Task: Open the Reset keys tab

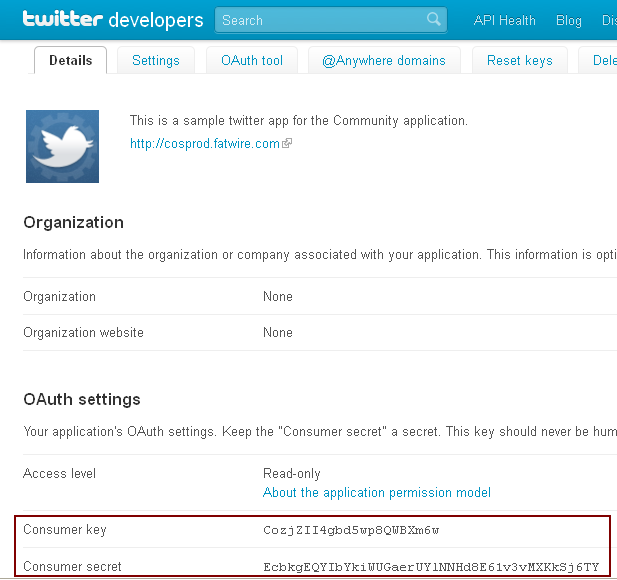Action: pyautogui.click(x=520, y=60)
